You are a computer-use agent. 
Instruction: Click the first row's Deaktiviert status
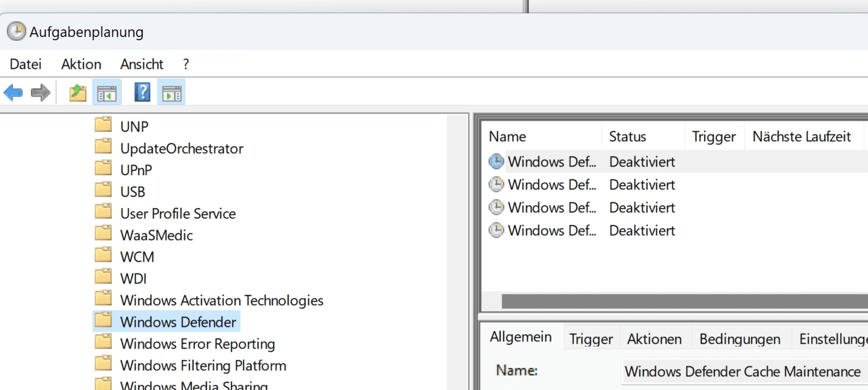[642, 162]
